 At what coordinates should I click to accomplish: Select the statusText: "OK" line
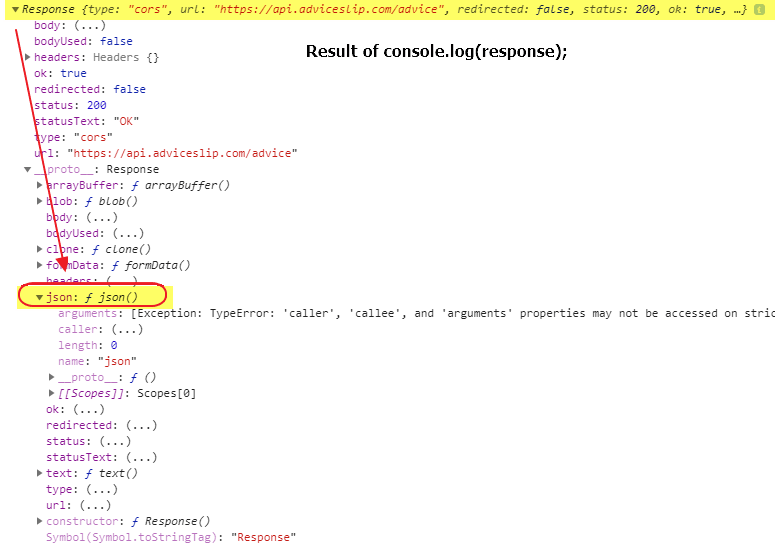(x=86, y=121)
